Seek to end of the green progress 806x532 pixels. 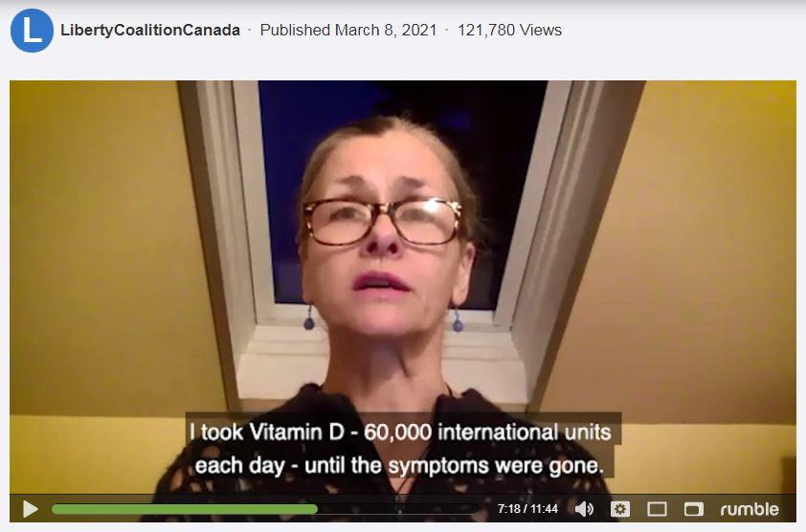pyautogui.click(x=316, y=509)
